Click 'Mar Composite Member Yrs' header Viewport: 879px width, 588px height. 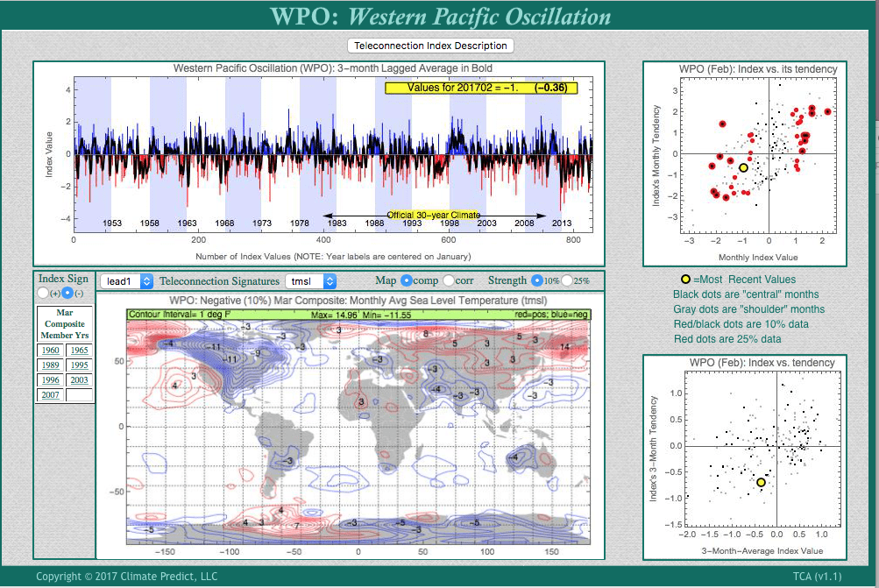pos(65,324)
